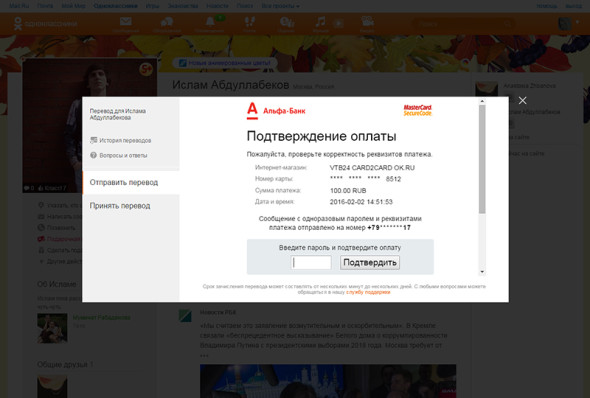Open Одноклассники in the top bar
Screen dimensions: 590x398
(x=116, y=6)
